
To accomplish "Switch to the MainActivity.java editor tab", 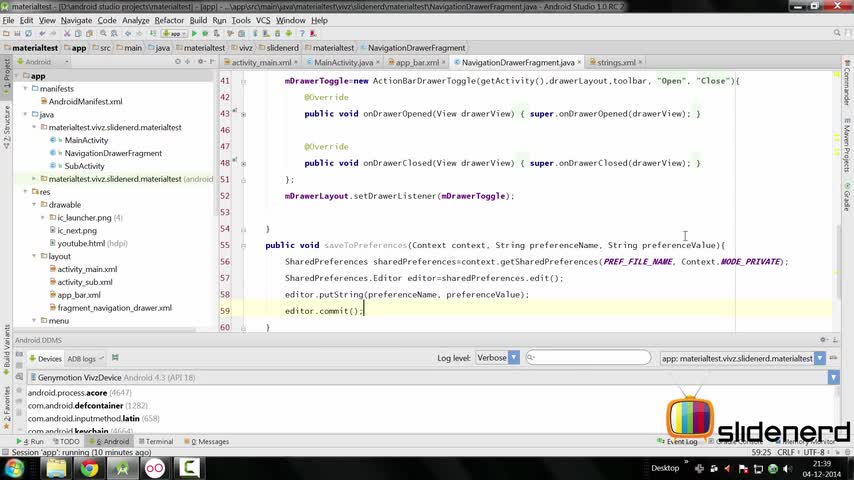I will tap(343, 62).
